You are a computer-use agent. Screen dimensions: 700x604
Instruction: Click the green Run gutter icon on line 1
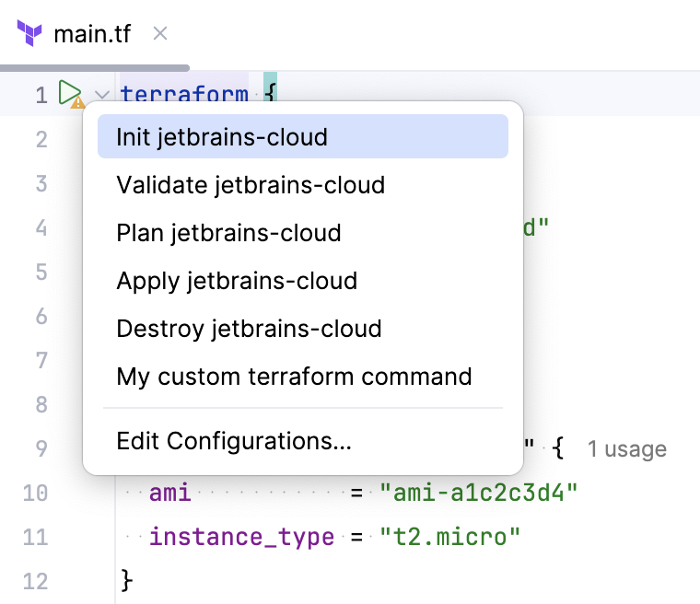tap(69, 93)
